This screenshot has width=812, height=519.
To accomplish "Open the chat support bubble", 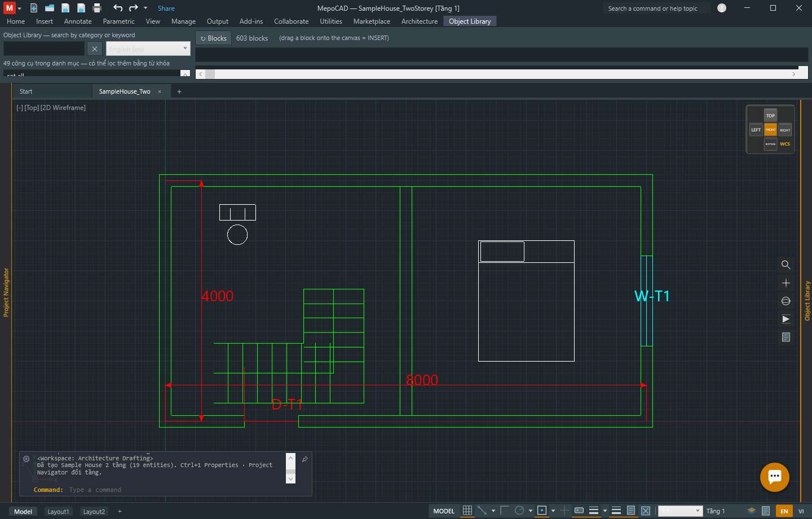I will coord(774,477).
